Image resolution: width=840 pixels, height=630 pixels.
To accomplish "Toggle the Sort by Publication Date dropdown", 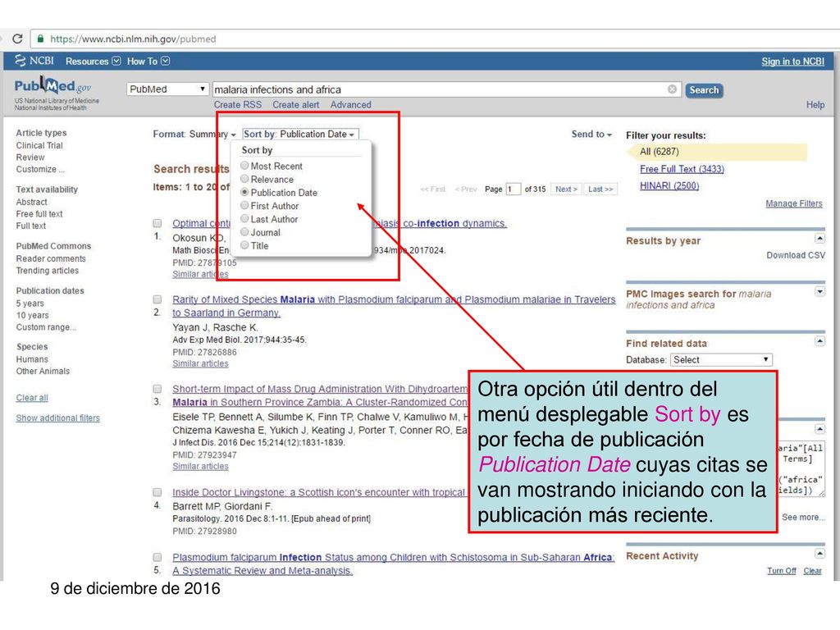I will pos(299,134).
